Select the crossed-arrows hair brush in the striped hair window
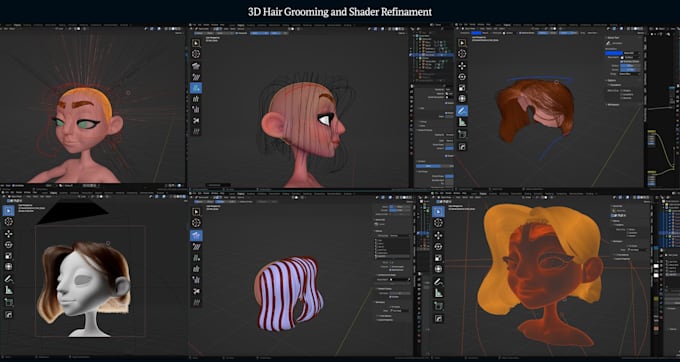The width and height of the screenshot is (680, 362). (196, 291)
